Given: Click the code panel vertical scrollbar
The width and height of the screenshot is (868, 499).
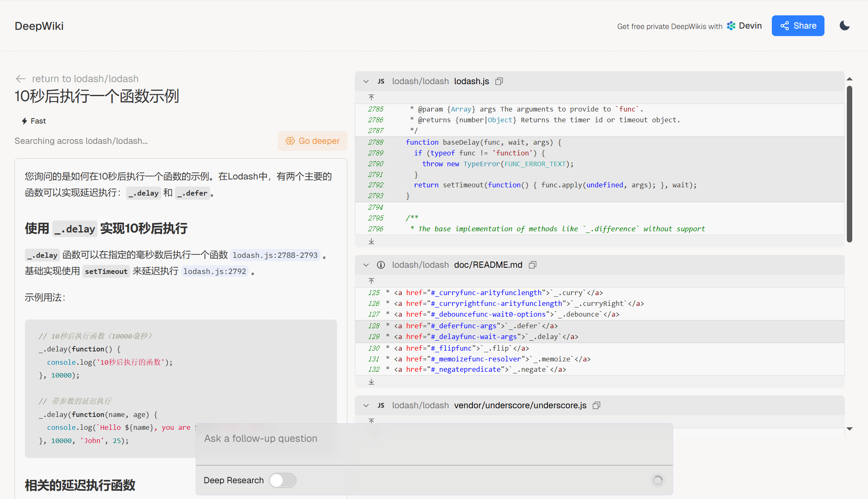Looking at the screenshot, I should pyautogui.click(x=849, y=164).
